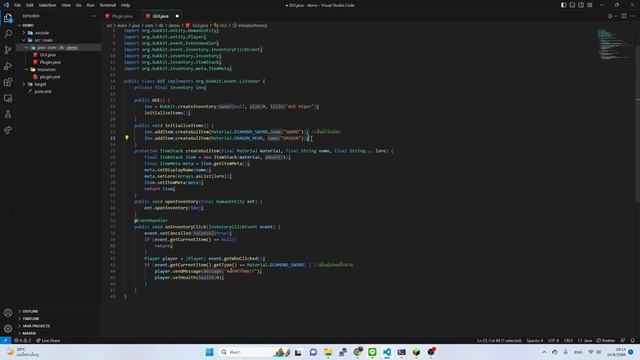Open LINE app from taskbar

pyautogui.click(x=372, y=352)
